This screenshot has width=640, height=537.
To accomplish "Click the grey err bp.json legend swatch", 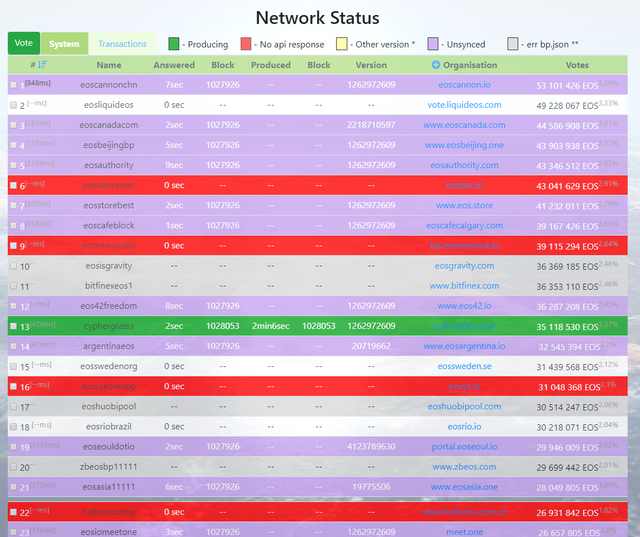I will pos(513,44).
